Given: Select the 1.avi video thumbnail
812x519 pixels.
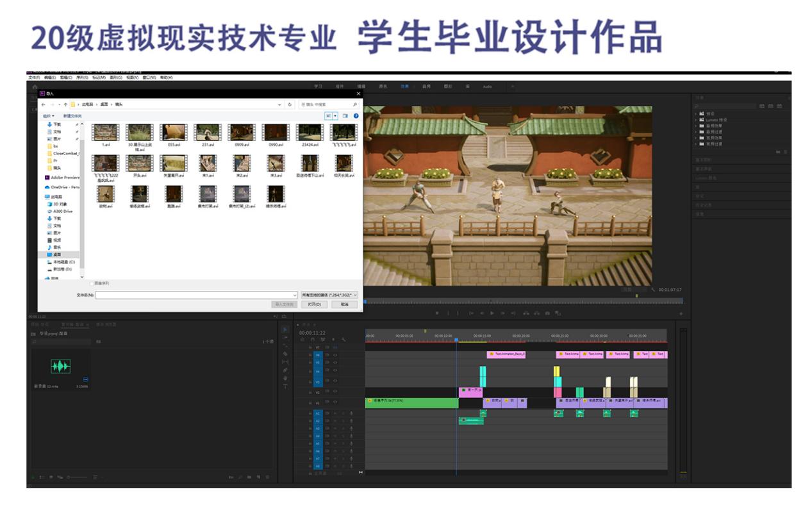Looking at the screenshot, I should click(x=105, y=133).
